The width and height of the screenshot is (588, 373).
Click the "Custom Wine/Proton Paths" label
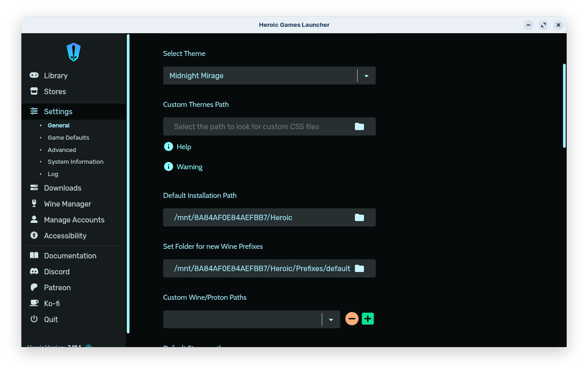click(205, 297)
